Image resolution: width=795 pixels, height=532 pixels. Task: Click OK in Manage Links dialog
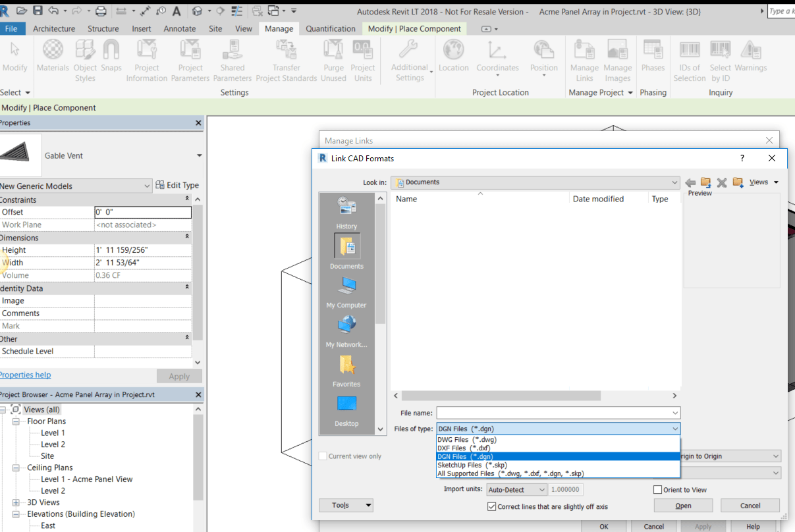point(603,527)
